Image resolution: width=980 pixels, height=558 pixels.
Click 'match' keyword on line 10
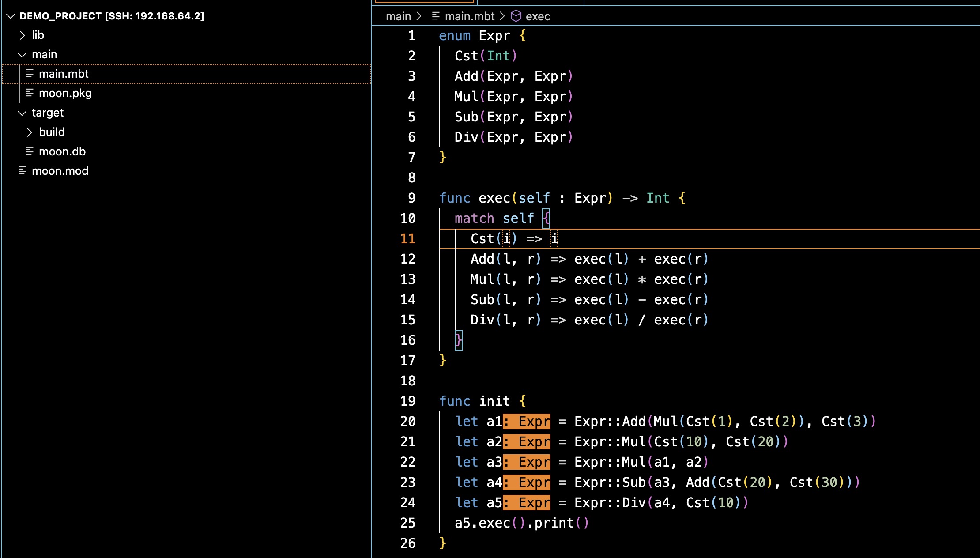point(475,219)
